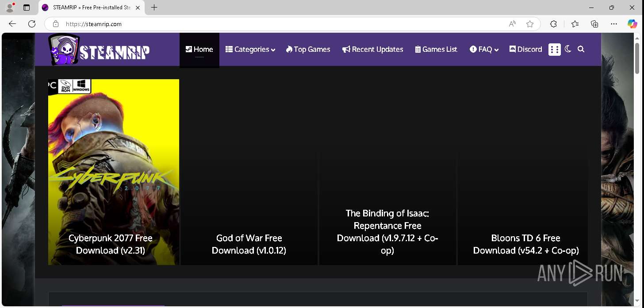Open Cyberpunk 2077 Free Download link
Viewport: 644px width, 308px height.
pos(111,244)
